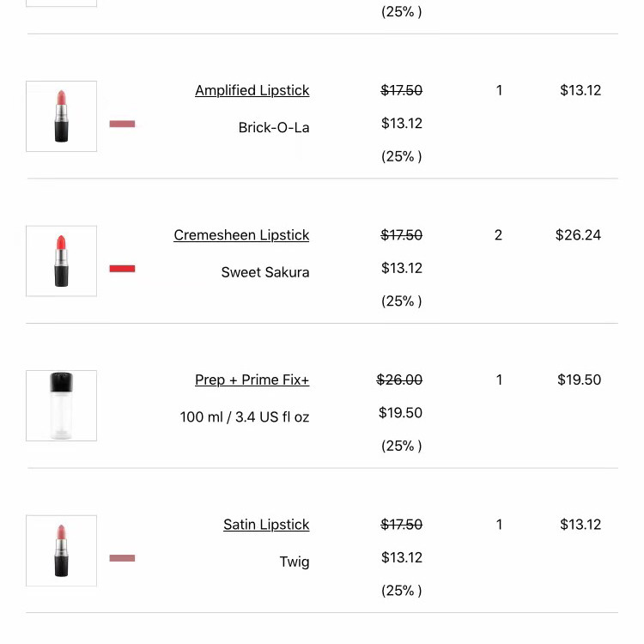Click the Prep + Prime Fix+ bottle thumbnail

[61, 406]
